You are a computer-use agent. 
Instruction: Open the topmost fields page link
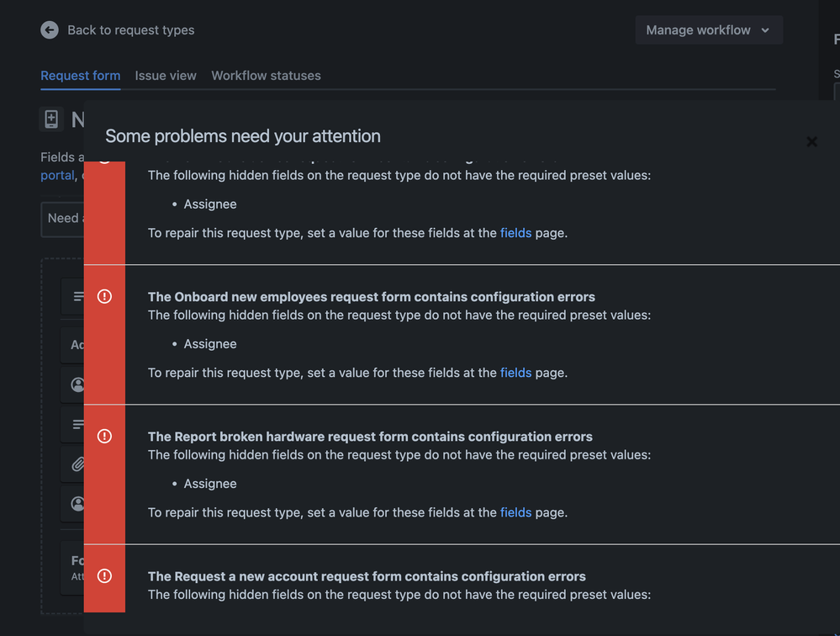(x=515, y=233)
